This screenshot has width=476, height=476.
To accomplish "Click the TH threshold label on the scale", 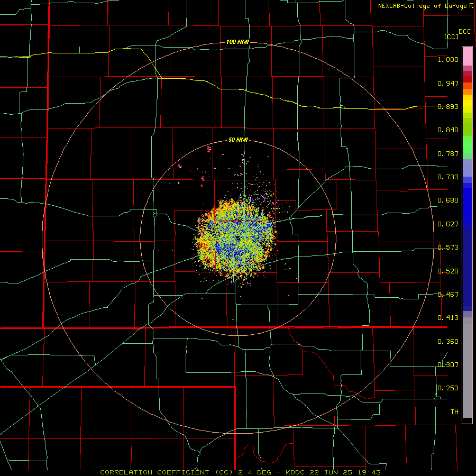I will coord(454,412).
